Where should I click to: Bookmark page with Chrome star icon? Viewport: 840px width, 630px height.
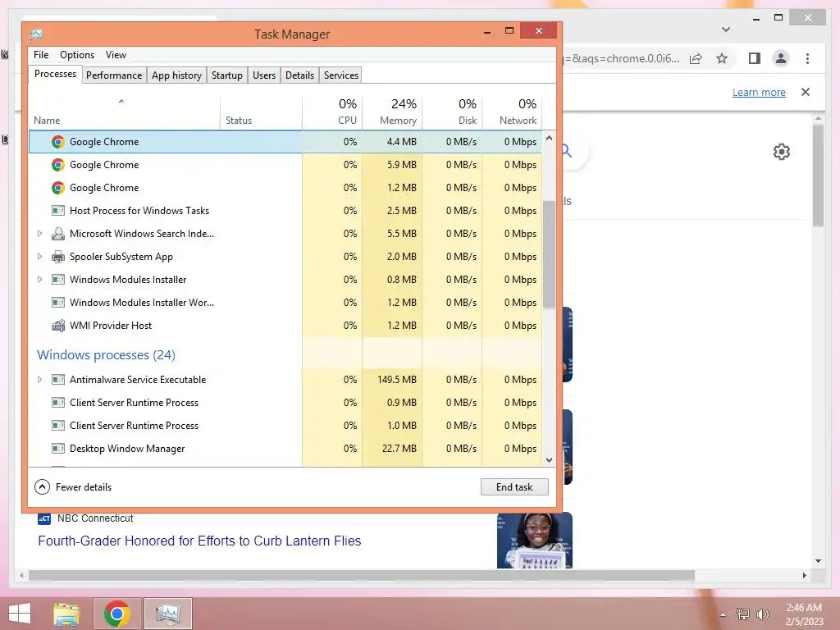(722, 58)
